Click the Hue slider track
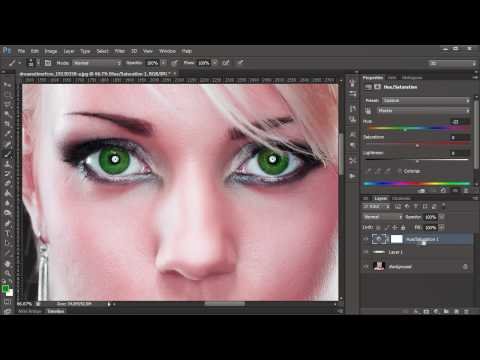This screenshot has height=360, width=480. (417, 128)
